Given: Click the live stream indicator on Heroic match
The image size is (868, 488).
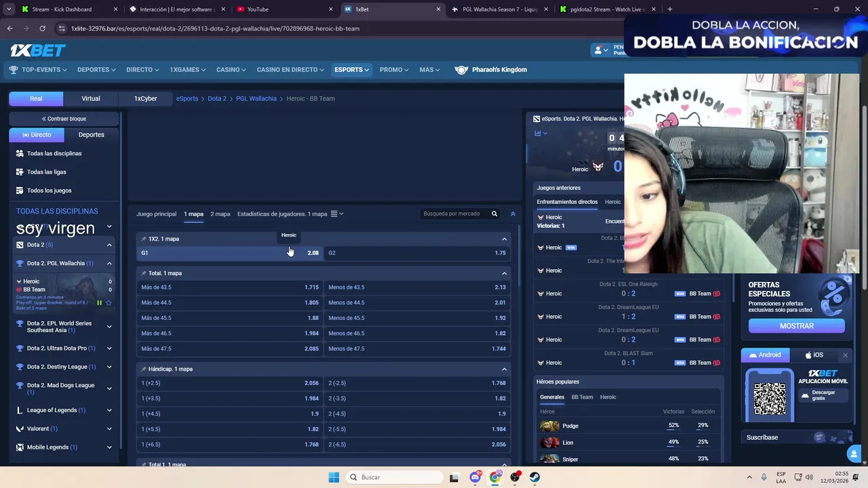Looking at the screenshot, I should (x=99, y=303).
